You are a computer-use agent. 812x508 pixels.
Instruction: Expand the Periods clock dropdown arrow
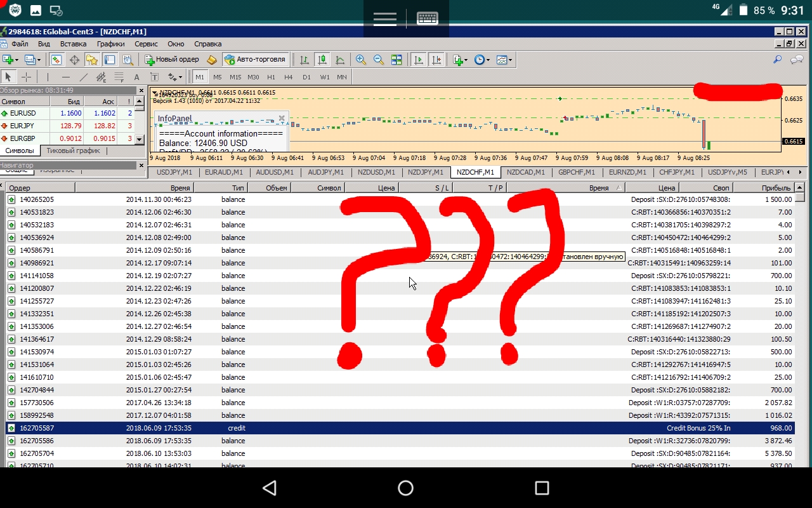(x=488, y=60)
